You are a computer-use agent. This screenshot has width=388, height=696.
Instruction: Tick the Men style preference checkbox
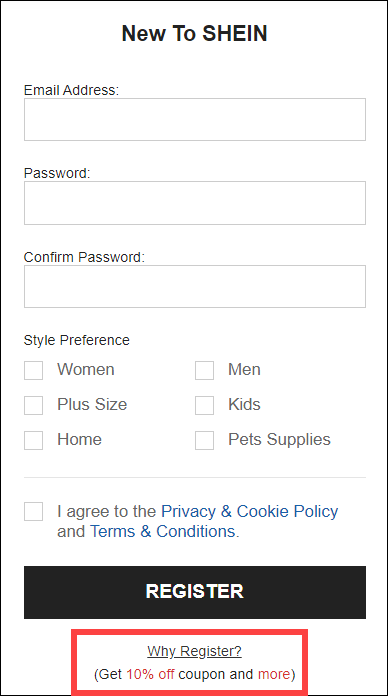(x=204, y=370)
